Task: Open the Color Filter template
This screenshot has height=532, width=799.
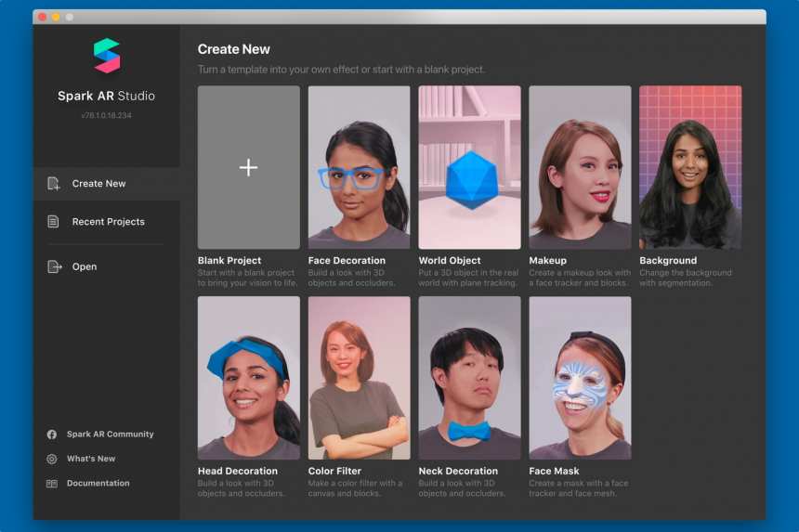Action: pos(359,377)
